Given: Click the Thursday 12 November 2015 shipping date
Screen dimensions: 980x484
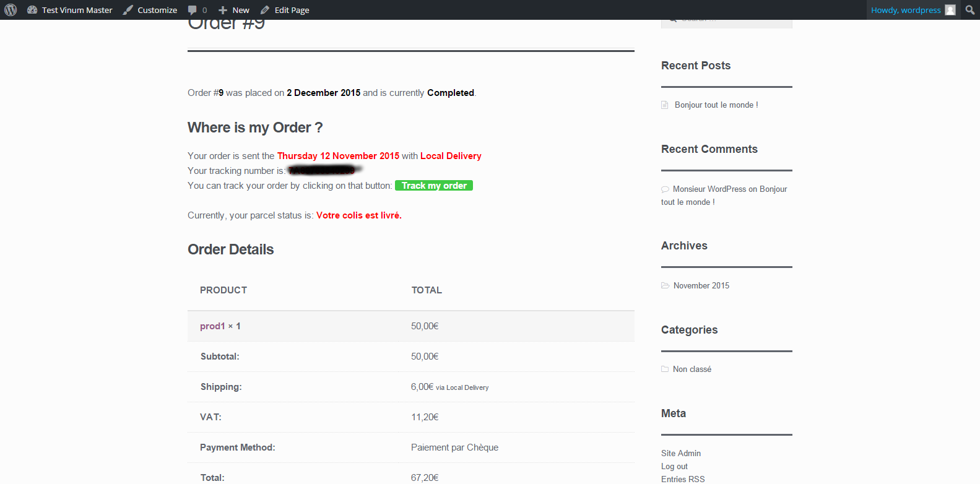Looking at the screenshot, I should pos(338,156).
